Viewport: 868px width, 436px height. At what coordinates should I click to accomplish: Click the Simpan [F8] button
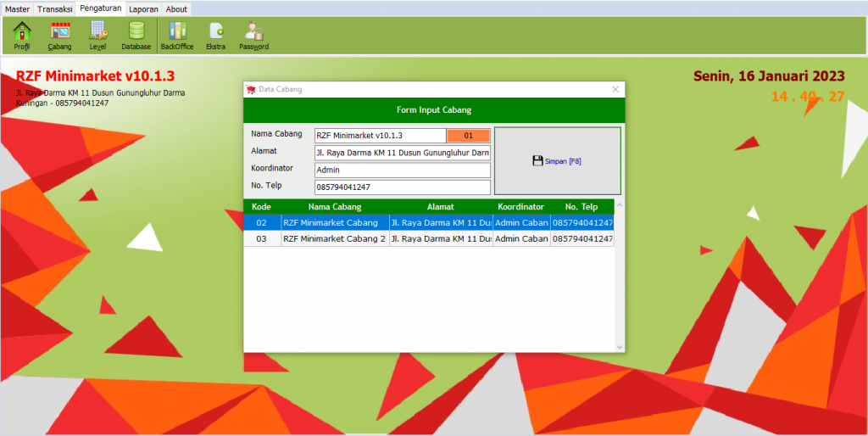558,161
